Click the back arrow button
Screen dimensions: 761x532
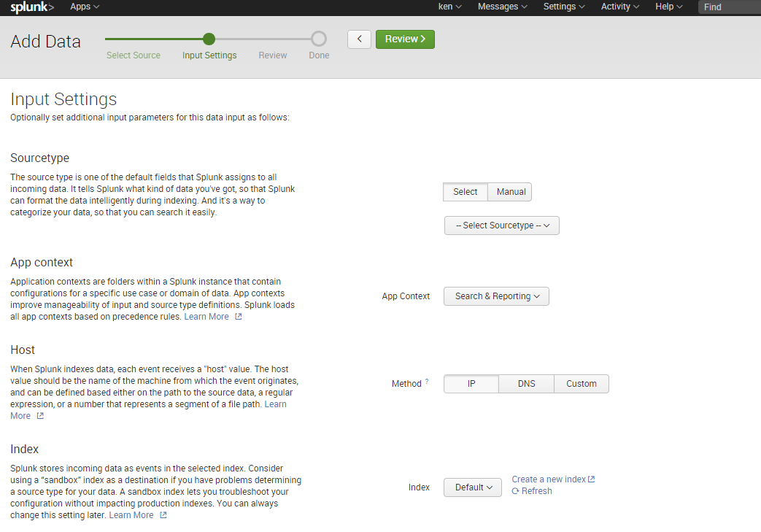pyautogui.click(x=359, y=39)
